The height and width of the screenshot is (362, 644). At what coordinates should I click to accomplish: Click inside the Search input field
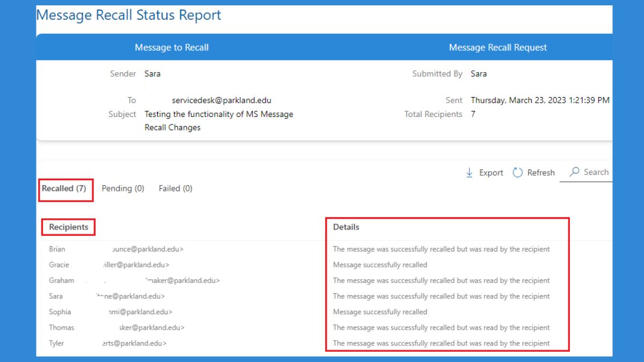tap(596, 172)
